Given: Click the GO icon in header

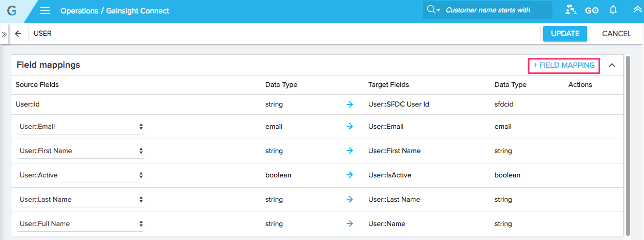Looking at the screenshot, I should (592, 10).
